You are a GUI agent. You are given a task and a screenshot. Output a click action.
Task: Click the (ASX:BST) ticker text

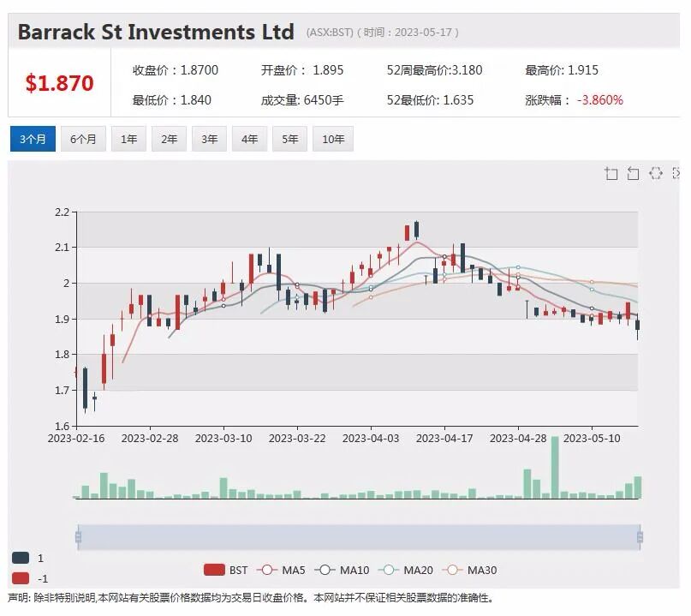(x=330, y=33)
